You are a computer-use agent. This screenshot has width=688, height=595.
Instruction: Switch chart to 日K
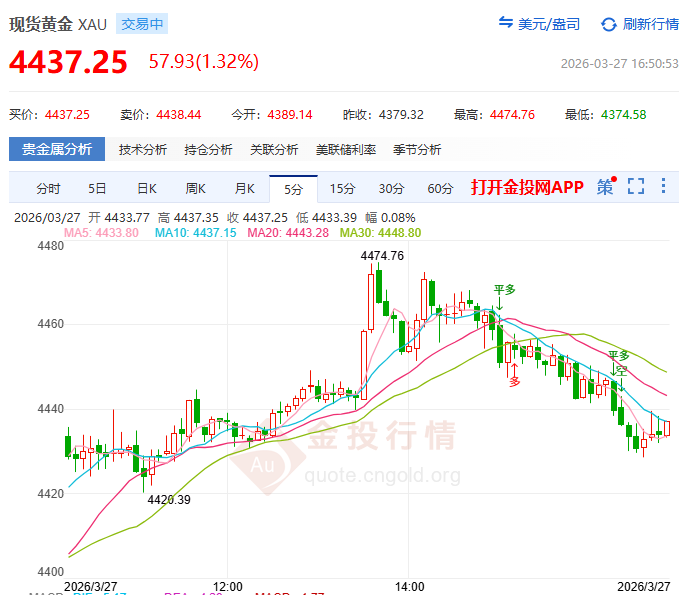pos(147,189)
